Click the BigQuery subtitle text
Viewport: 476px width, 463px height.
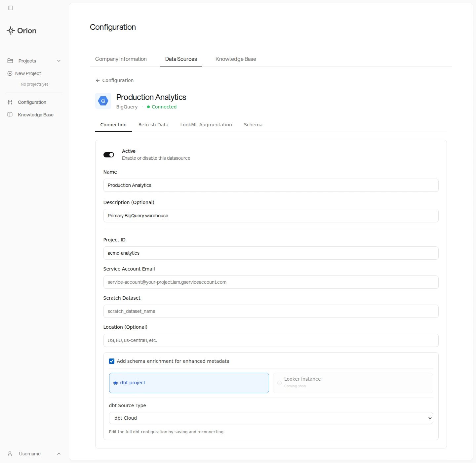point(127,107)
